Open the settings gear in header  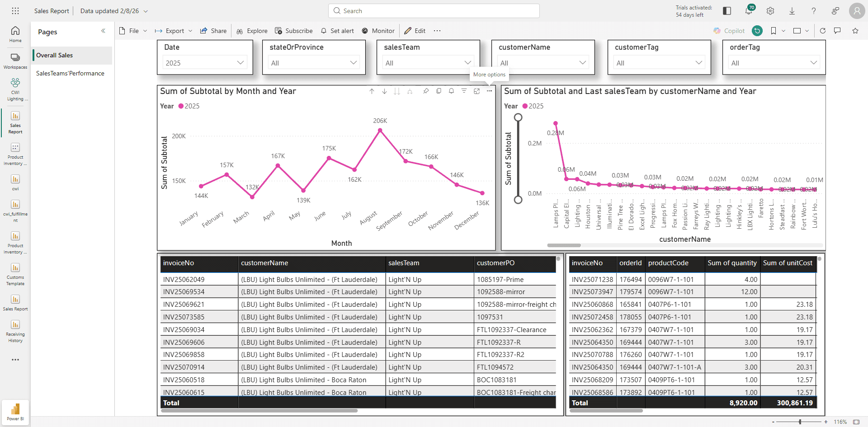[770, 11]
